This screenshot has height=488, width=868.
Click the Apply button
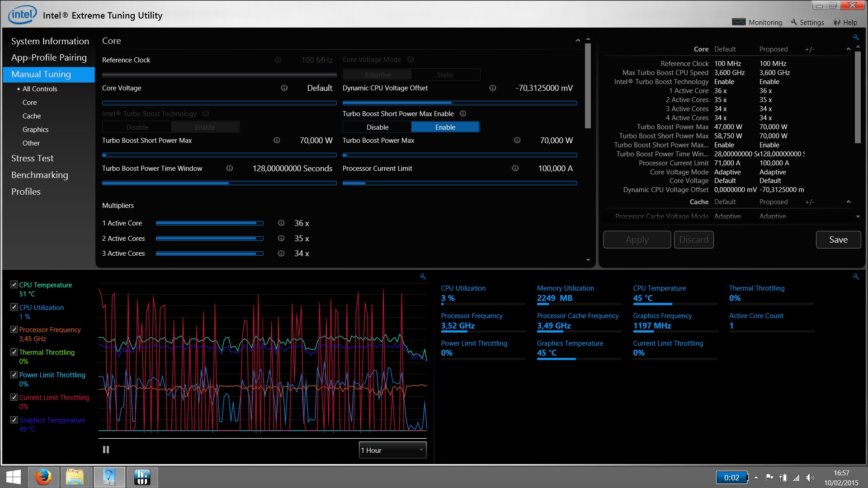click(x=637, y=239)
